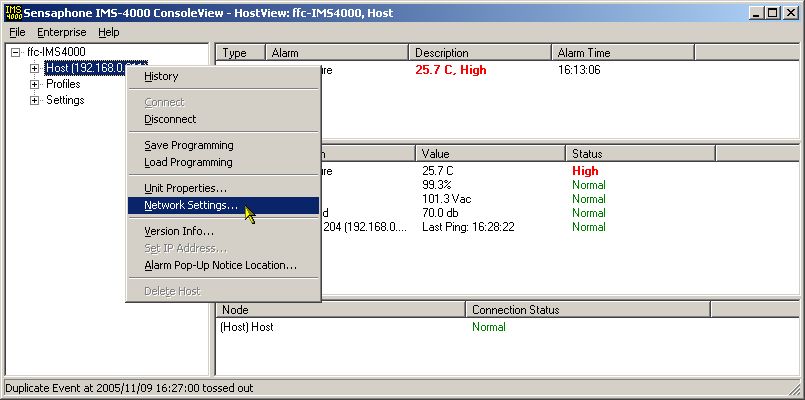Open Unit Properties from context menu
The width and height of the screenshot is (805, 400).
click(223, 188)
